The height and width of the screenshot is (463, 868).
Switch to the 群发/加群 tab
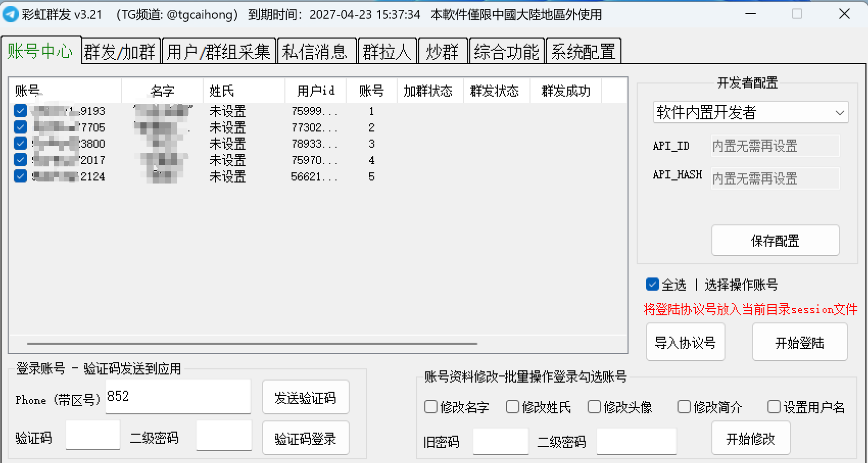[x=120, y=52]
